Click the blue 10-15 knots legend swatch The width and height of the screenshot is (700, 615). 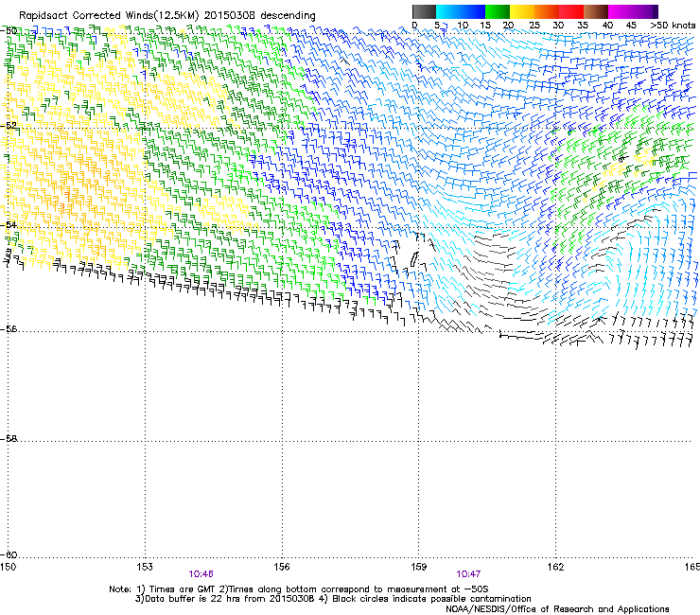(x=473, y=11)
